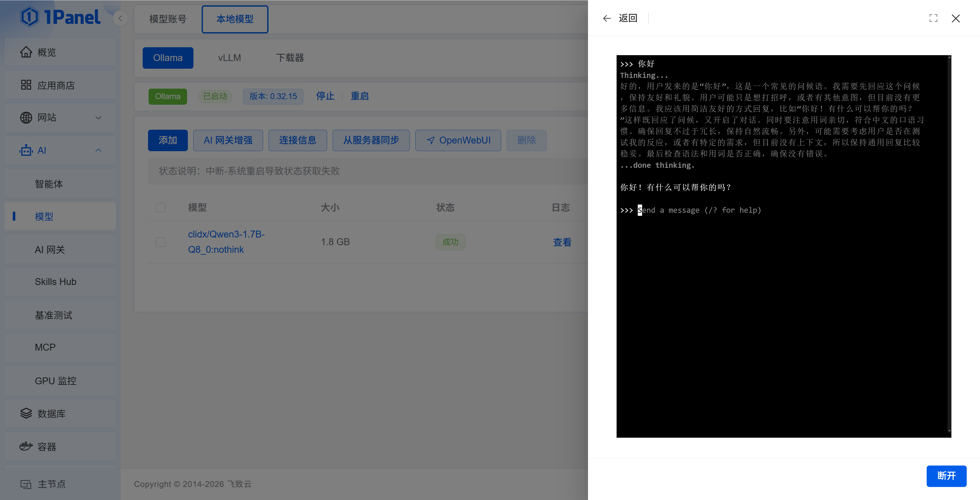Close the terminal drawer with X
The image size is (980, 500).
(956, 18)
